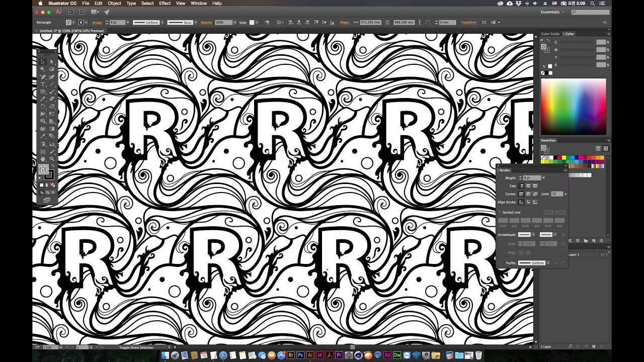
Task: Click the Shape link in control bar
Action: coord(345,23)
